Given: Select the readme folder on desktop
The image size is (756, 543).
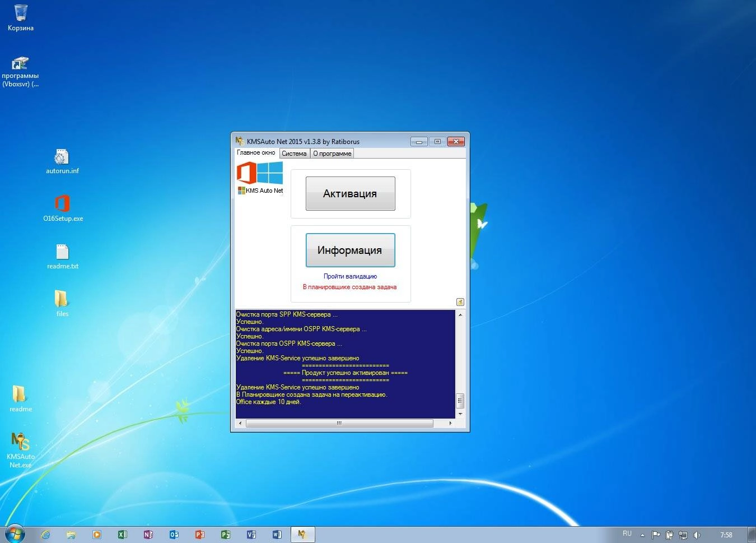Looking at the screenshot, I should [20, 398].
